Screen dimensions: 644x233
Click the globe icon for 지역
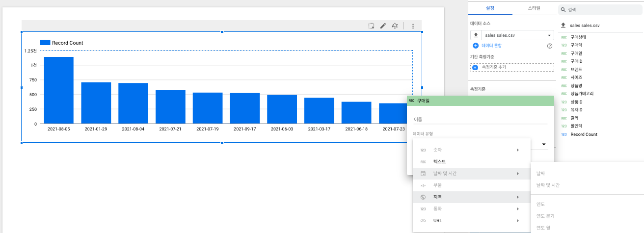click(x=423, y=197)
